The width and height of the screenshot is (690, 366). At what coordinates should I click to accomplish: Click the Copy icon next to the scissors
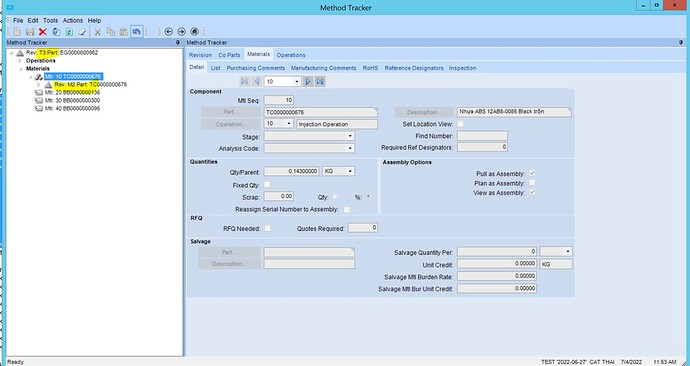coord(111,32)
